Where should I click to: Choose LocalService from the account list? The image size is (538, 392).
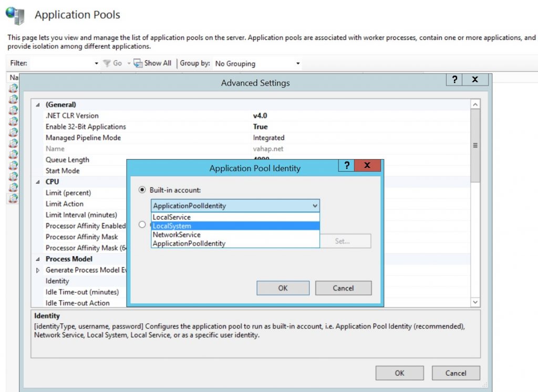pos(172,217)
